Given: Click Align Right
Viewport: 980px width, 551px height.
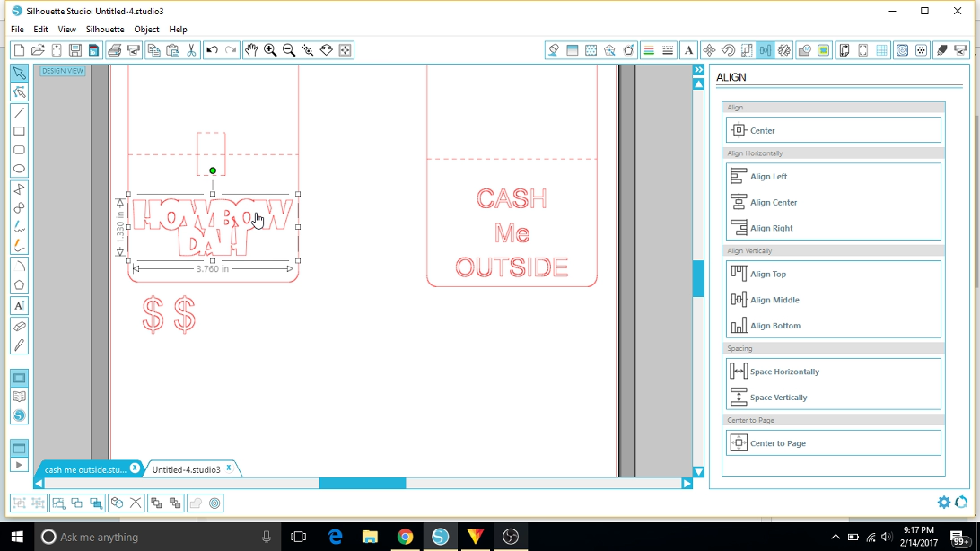Looking at the screenshot, I should click(x=833, y=228).
